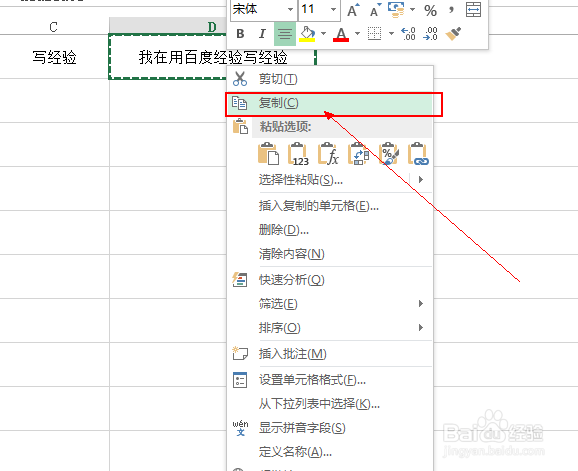The height and width of the screenshot is (471, 578).
Task: Apply red font color
Action: pos(341,34)
